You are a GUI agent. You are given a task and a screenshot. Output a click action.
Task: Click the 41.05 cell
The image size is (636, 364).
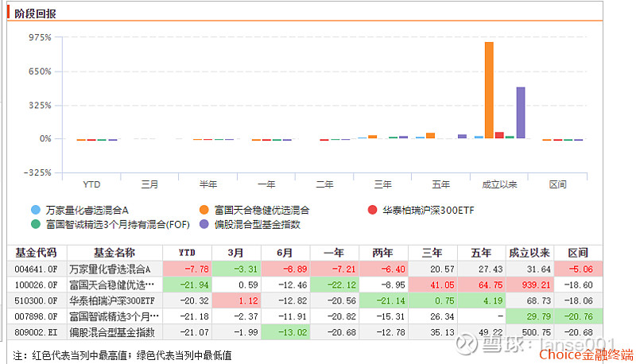coord(432,285)
